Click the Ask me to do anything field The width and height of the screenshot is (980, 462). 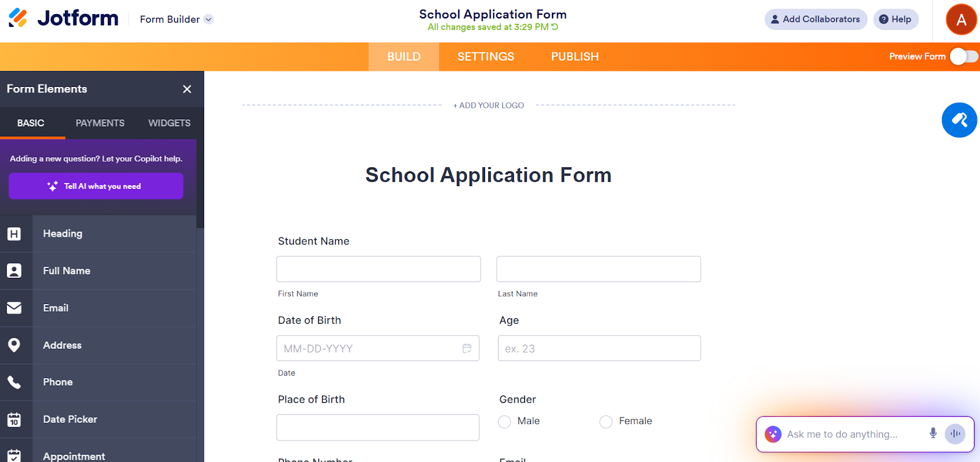[x=851, y=434]
